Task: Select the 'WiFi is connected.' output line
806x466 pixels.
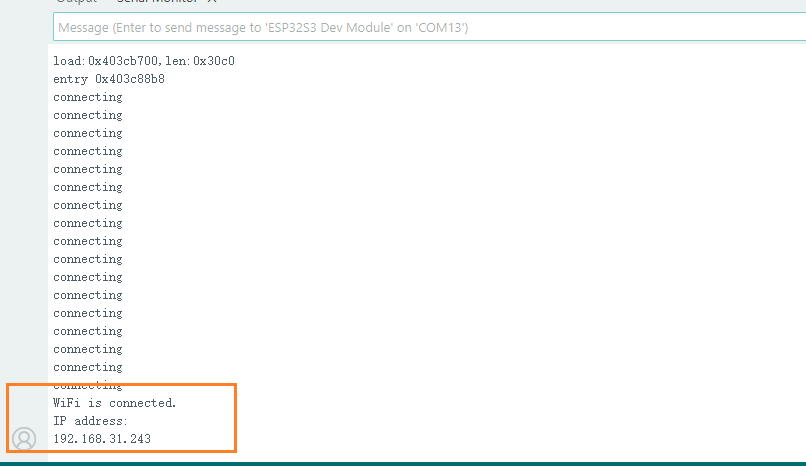Action: point(115,403)
